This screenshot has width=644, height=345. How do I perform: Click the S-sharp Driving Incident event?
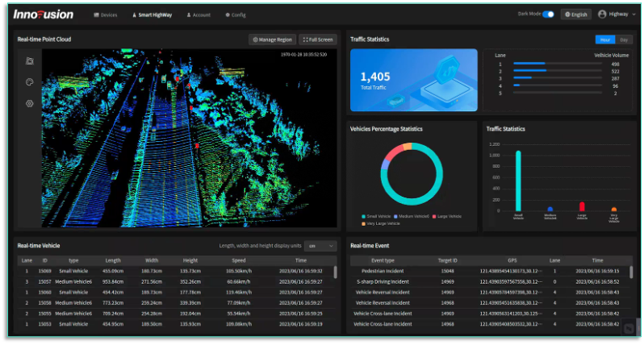point(383,282)
